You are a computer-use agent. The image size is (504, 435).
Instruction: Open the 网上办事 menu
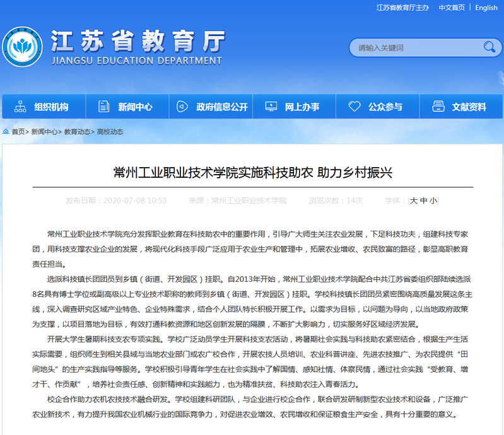coord(295,107)
